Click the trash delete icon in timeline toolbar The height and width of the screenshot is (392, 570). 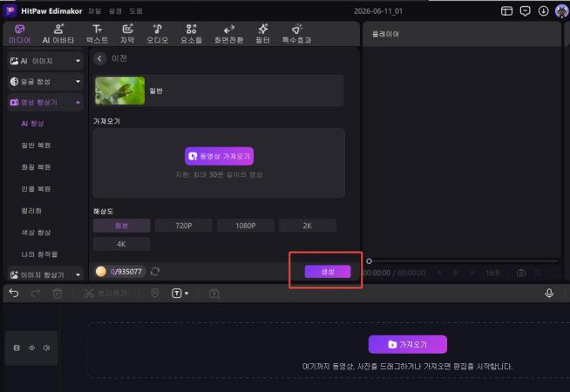[x=57, y=294]
